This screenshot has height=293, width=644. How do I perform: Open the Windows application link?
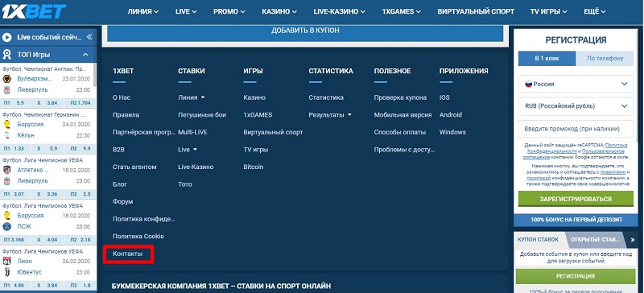(x=452, y=132)
